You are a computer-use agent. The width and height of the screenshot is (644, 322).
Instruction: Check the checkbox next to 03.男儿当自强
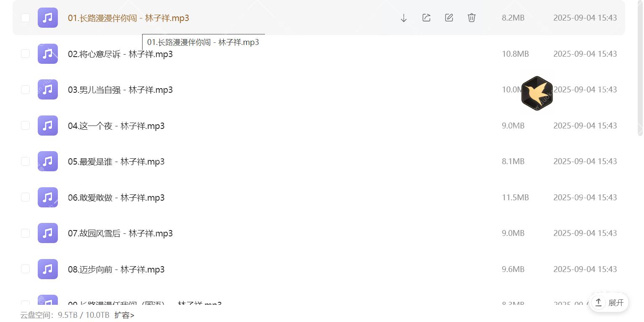pos(25,89)
